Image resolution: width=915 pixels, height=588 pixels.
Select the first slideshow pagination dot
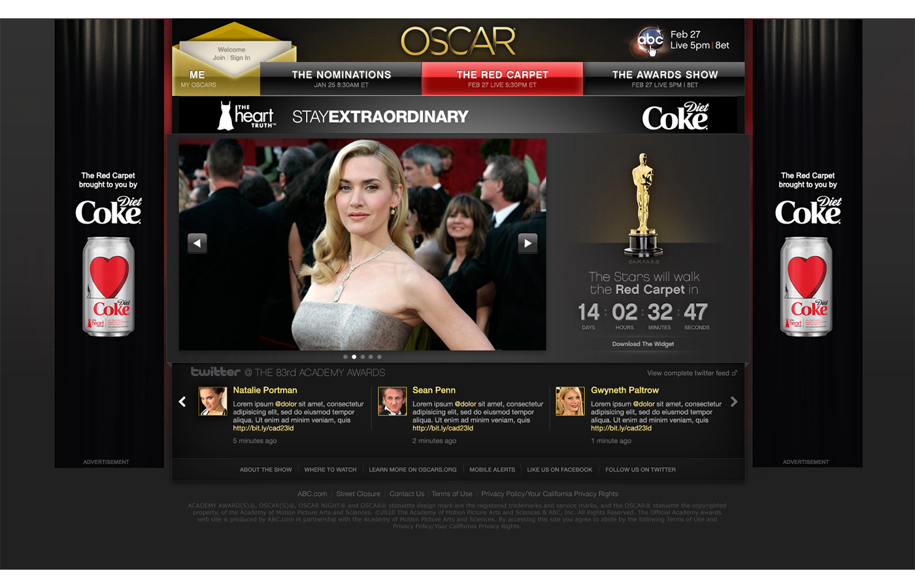[x=345, y=357]
